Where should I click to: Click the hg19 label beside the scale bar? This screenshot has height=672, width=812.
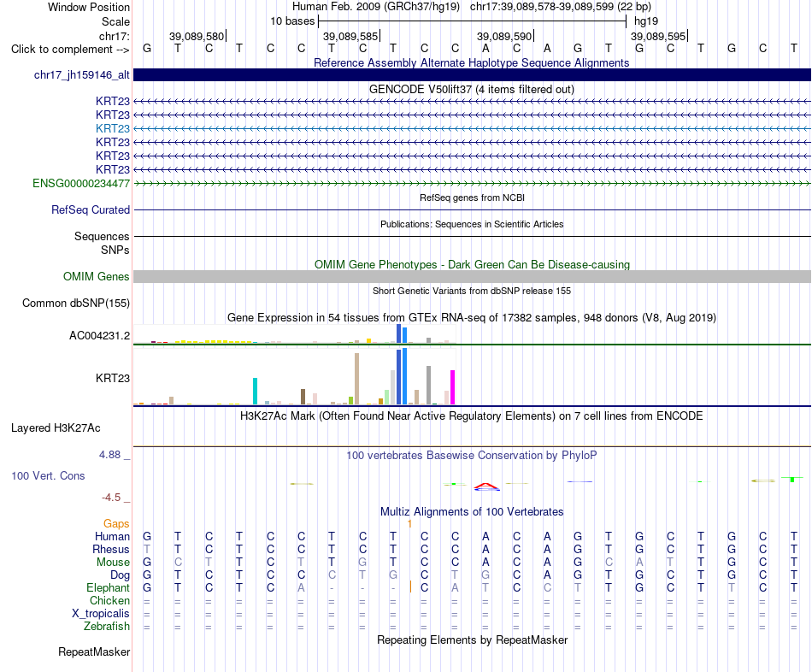pyautogui.click(x=646, y=21)
